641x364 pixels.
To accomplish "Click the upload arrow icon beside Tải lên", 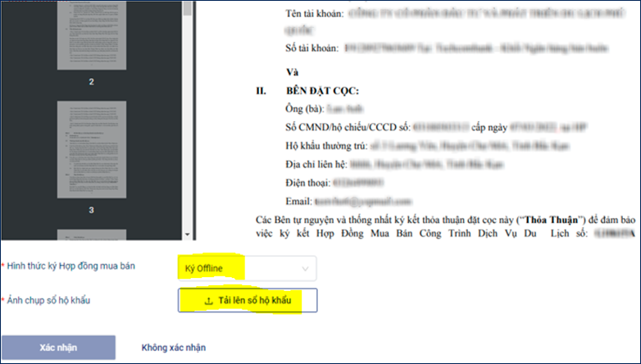I will [209, 301].
